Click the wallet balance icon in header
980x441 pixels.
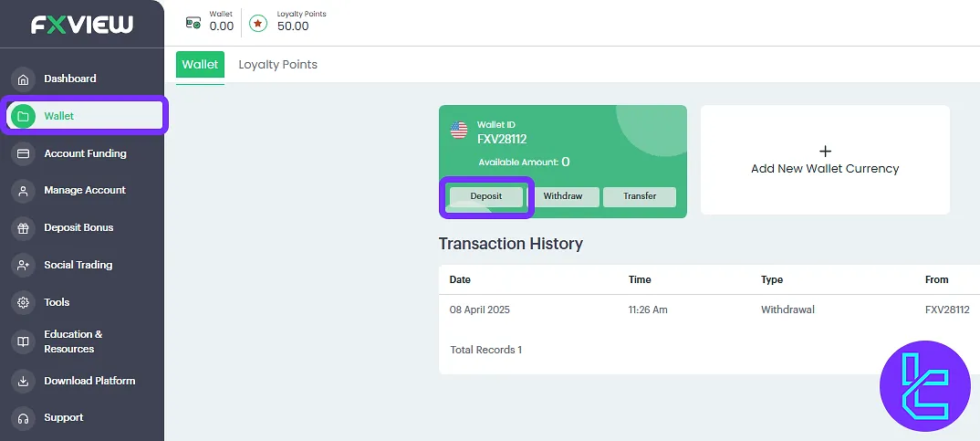[193, 23]
